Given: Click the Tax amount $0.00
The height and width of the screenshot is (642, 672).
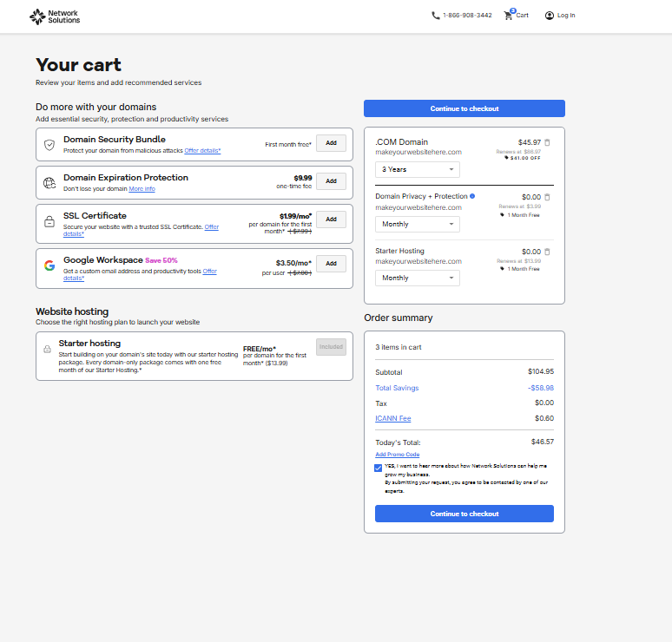Looking at the screenshot, I should 544,403.
